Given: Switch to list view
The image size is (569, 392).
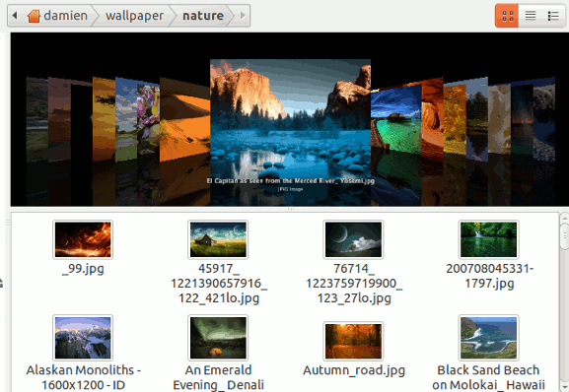Looking at the screenshot, I should pyautogui.click(x=531, y=16).
